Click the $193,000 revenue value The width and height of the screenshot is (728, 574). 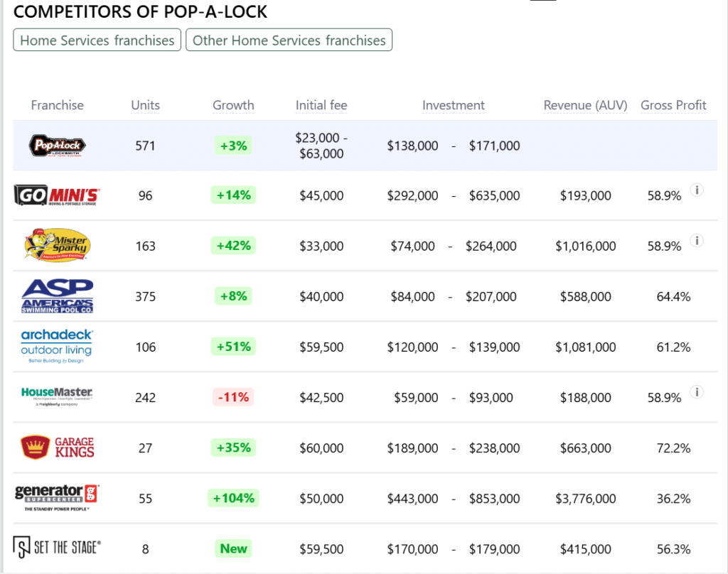pyautogui.click(x=586, y=195)
